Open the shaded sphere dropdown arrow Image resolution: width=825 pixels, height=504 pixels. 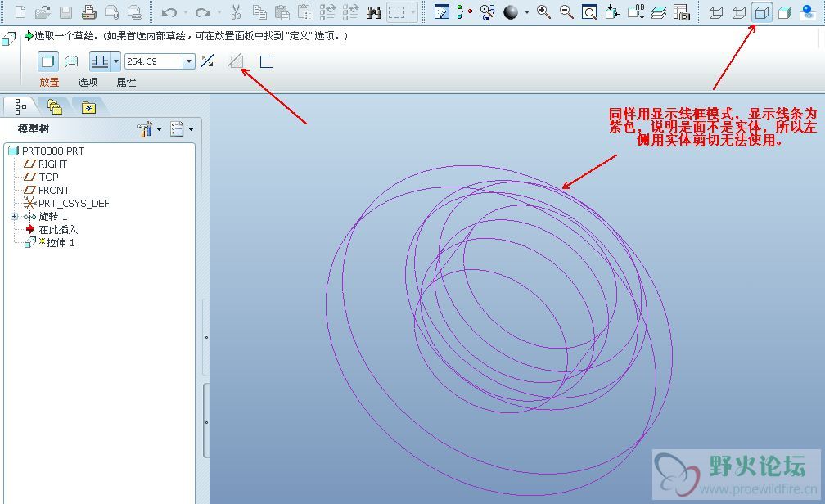(x=527, y=11)
